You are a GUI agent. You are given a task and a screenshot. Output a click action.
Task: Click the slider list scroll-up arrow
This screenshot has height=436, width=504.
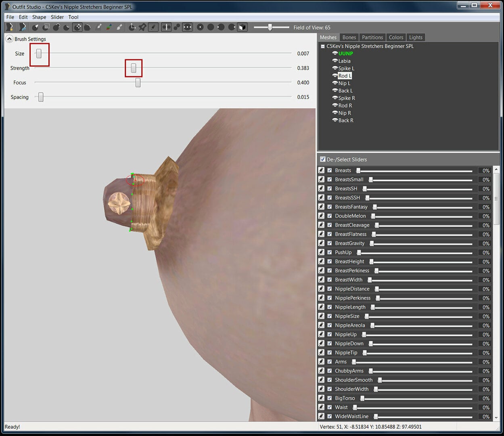tap(496, 169)
